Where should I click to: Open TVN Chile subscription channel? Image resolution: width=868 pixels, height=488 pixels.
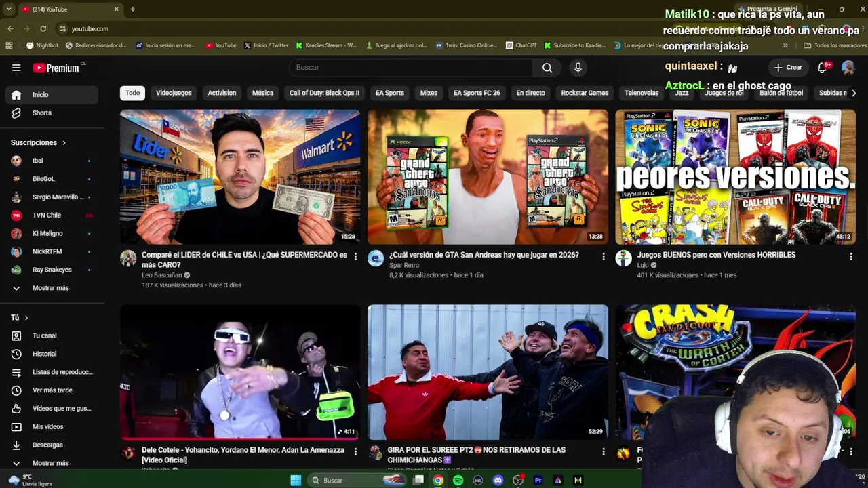click(52, 216)
